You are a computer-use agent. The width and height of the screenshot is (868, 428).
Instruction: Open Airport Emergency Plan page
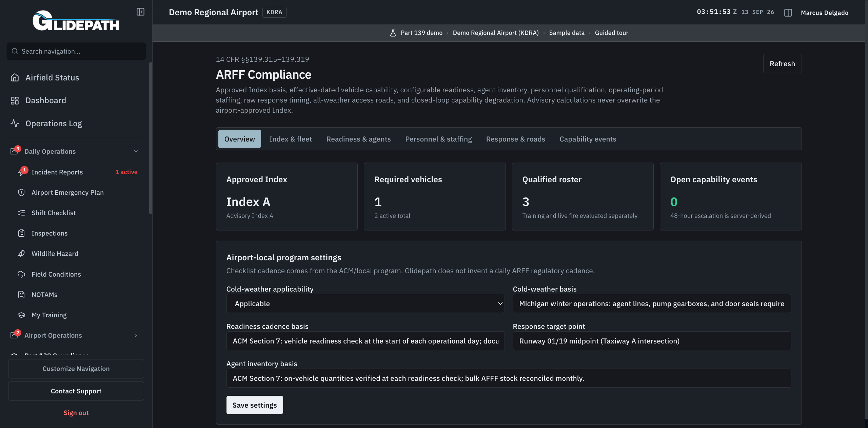(x=77, y=192)
